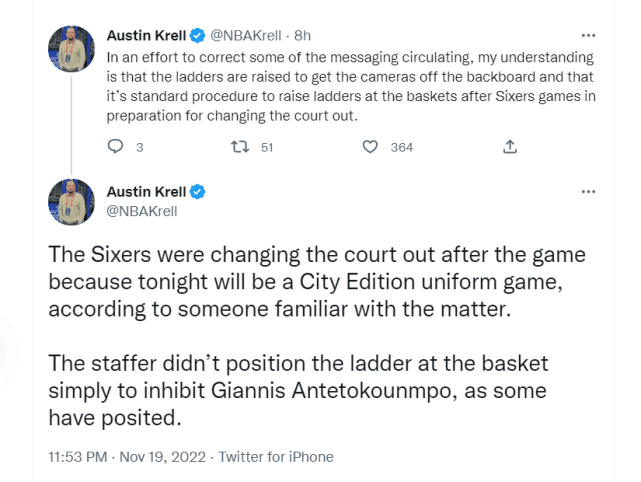Open Austin Krell's avatar on second tweet
Screen dimensions: 641x482
tap(72, 202)
